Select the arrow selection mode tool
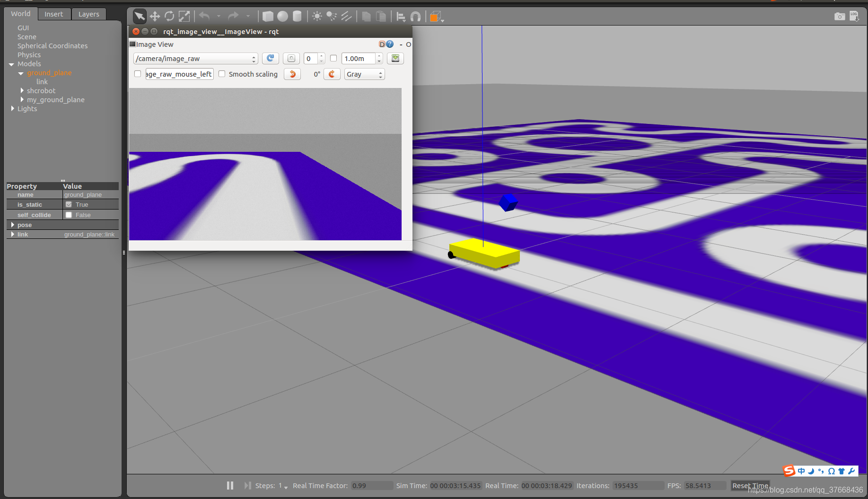 pos(140,17)
